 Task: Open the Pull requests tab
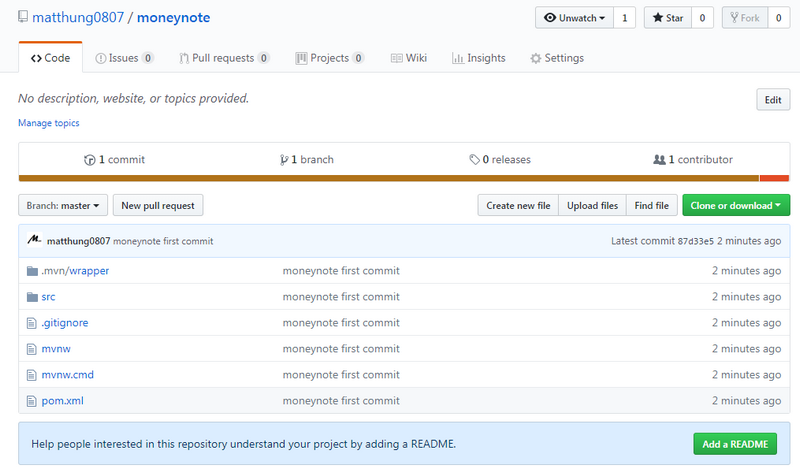(224, 58)
